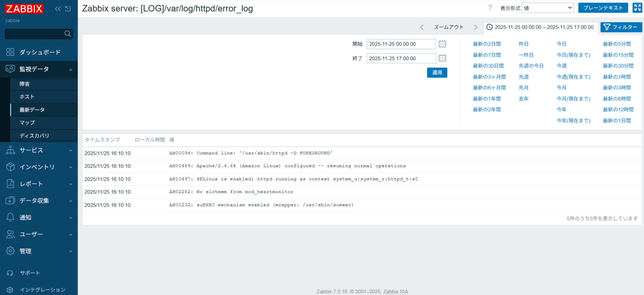Viewport: 644px width, 295px height.
Task: Click the 適用 button
Action: coord(437,72)
